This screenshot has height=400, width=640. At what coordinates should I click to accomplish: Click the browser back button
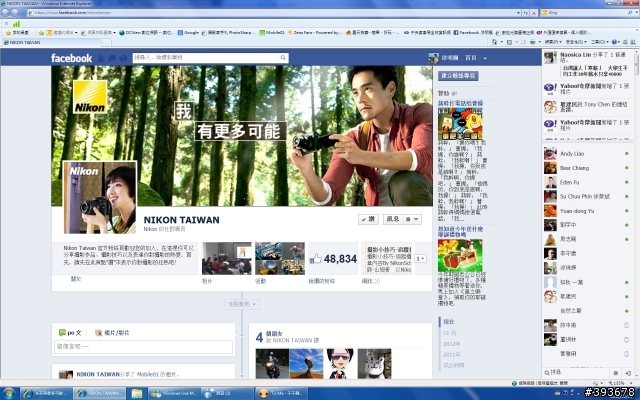pyautogui.click(x=5, y=13)
